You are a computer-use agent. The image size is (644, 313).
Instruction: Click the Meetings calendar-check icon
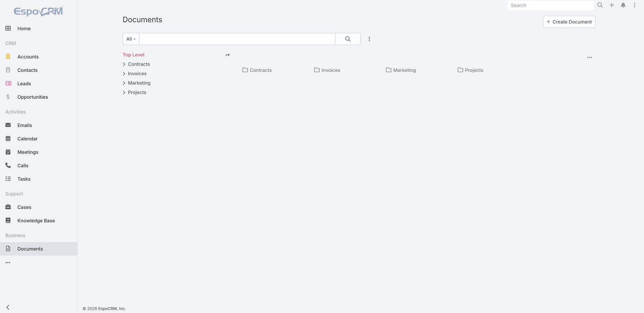pyautogui.click(x=8, y=152)
